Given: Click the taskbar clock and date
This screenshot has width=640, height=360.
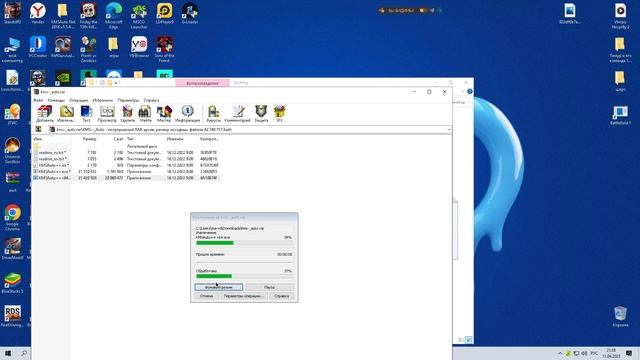Looking at the screenshot, I should 611,353.
